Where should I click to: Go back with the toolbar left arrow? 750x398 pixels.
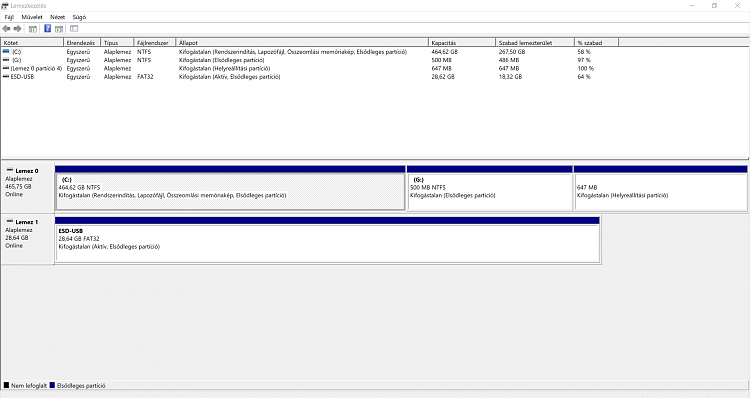(x=6, y=29)
